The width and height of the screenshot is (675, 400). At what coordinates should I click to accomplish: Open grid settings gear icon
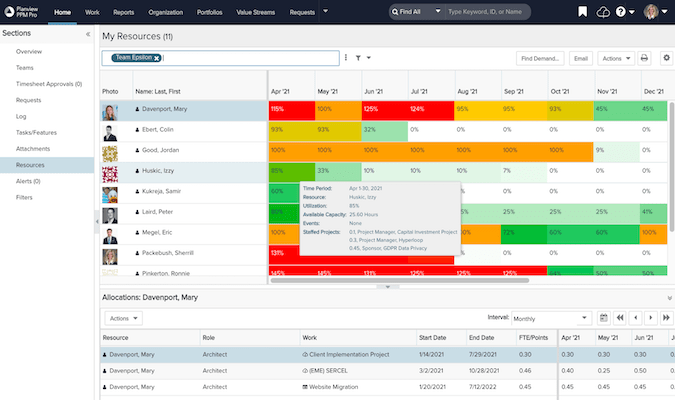[x=666, y=59]
